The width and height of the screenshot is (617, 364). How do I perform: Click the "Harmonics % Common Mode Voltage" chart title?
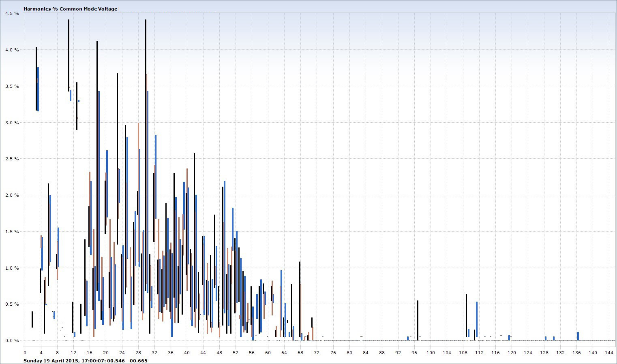(71, 9)
